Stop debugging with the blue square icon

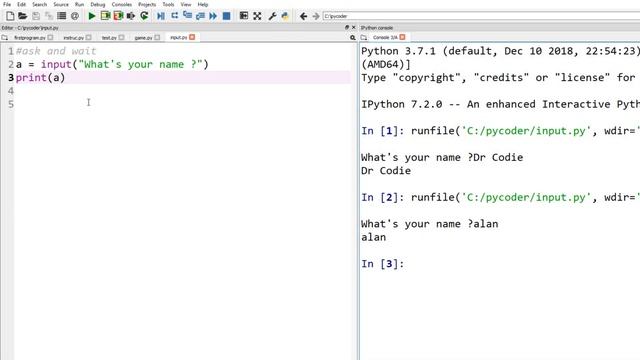(x=226, y=16)
